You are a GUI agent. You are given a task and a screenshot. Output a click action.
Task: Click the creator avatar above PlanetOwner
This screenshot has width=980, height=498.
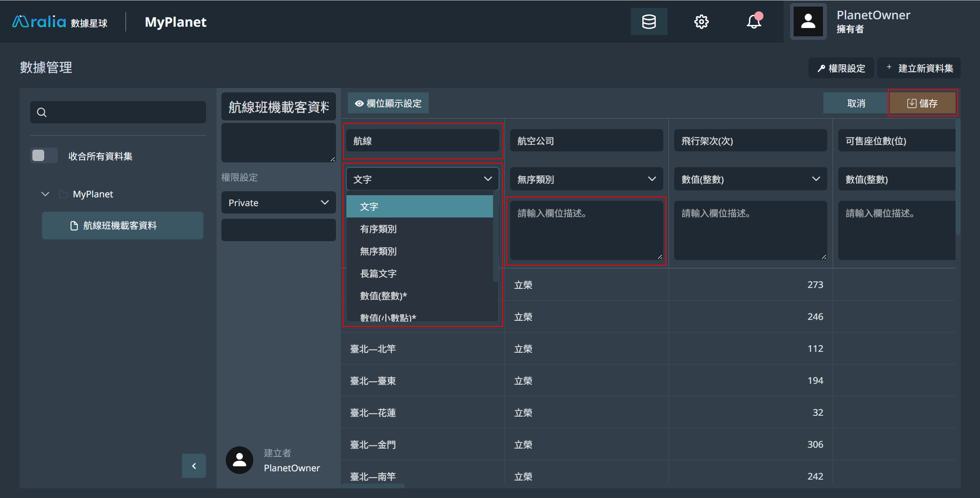click(239, 460)
